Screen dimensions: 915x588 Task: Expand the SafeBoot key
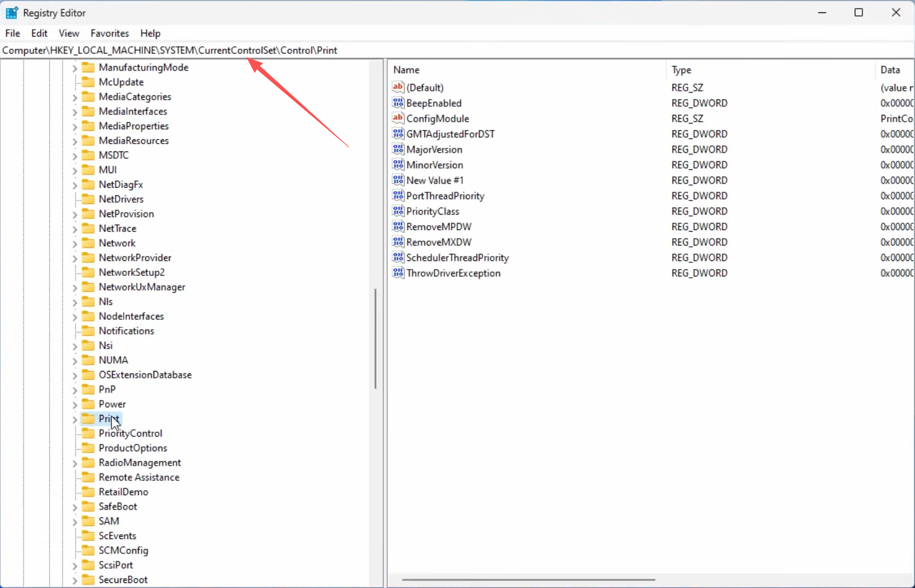tap(75, 507)
